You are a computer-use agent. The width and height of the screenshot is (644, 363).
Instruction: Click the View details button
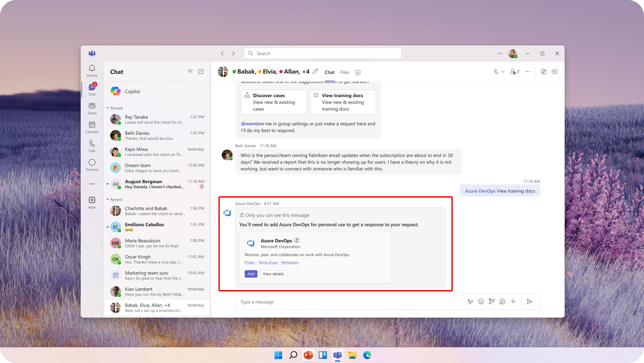[273, 274]
